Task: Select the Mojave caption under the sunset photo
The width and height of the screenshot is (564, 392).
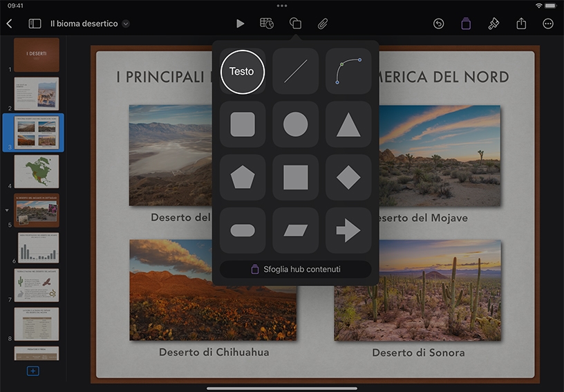Action: click(424, 218)
